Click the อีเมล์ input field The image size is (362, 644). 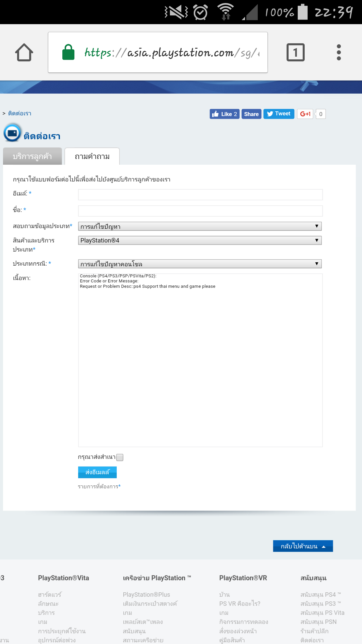pyautogui.click(x=200, y=195)
